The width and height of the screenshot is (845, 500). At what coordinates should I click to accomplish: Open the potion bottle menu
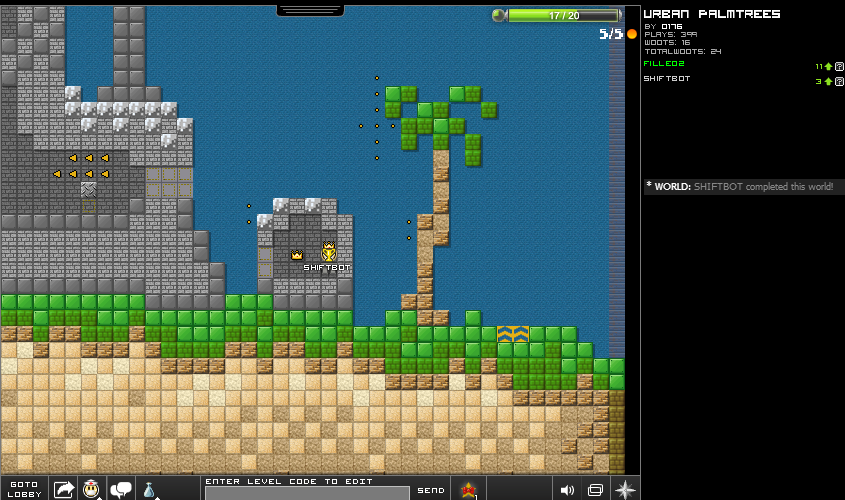click(149, 489)
